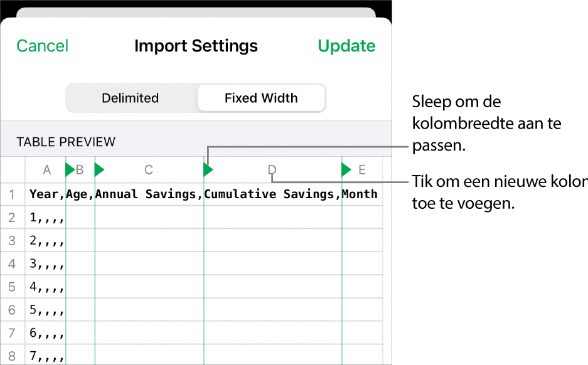The image size is (588, 365).
Task: Select row 1 header number
Action: [12, 194]
